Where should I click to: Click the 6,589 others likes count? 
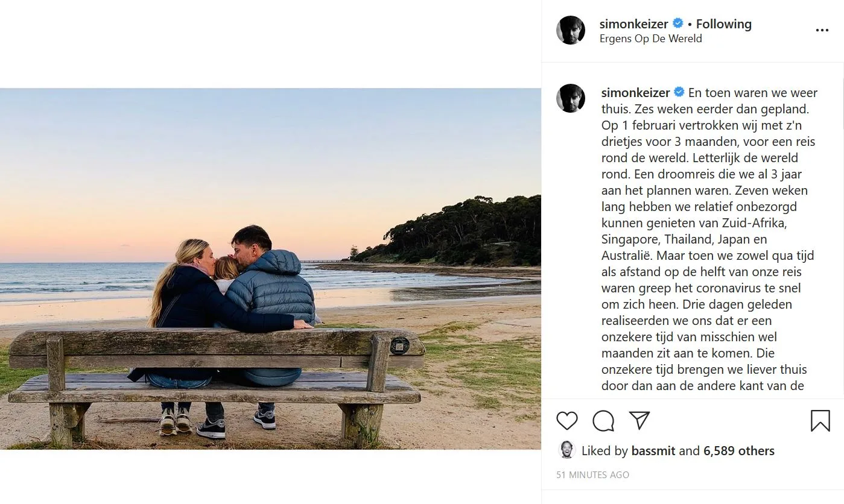coord(738,450)
